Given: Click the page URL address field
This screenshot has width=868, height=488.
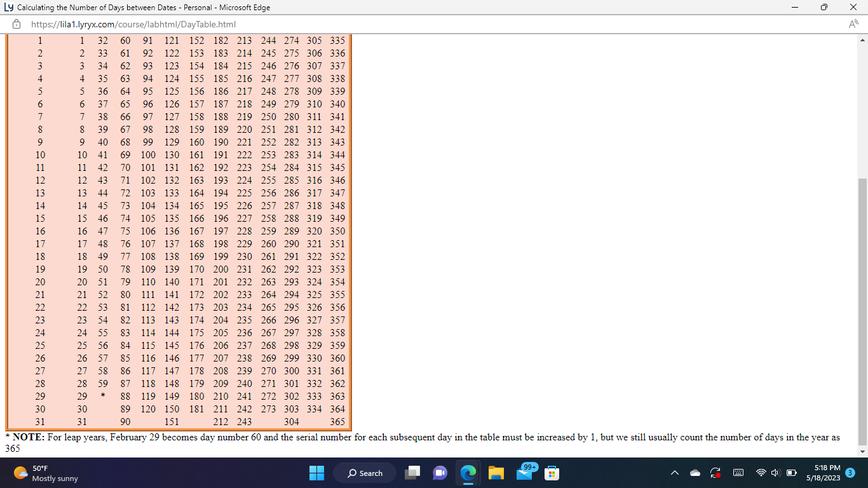Looking at the screenshot, I should pyautogui.click(x=133, y=24).
